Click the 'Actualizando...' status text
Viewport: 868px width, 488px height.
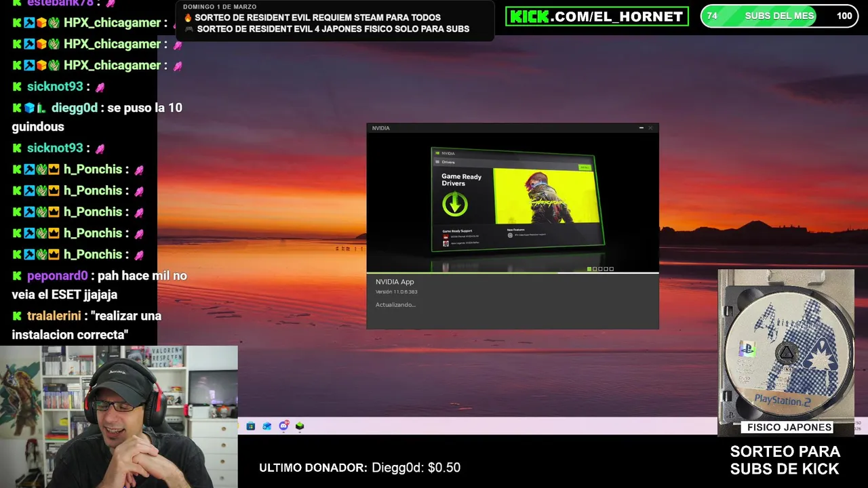[395, 305]
